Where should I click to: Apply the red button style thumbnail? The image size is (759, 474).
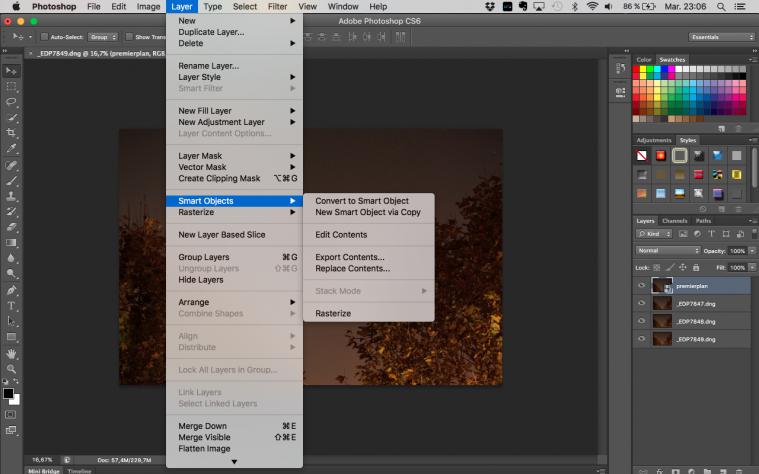660,155
